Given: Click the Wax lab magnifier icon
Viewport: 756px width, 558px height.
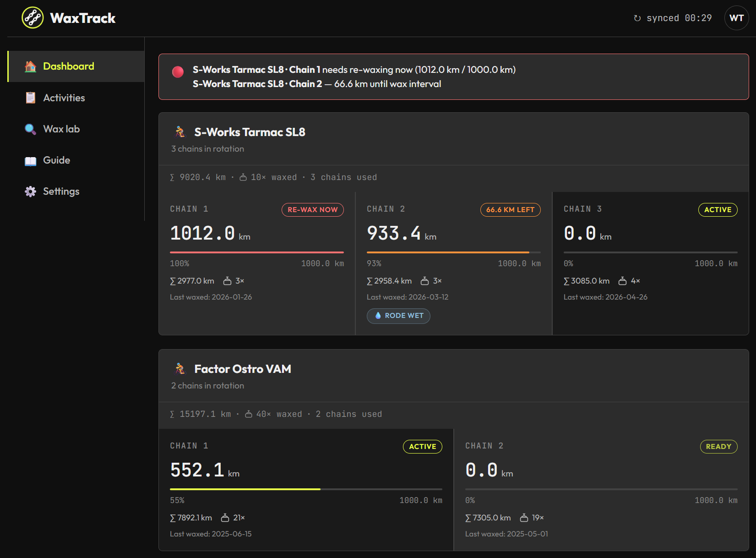Looking at the screenshot, I should point(30,129).
